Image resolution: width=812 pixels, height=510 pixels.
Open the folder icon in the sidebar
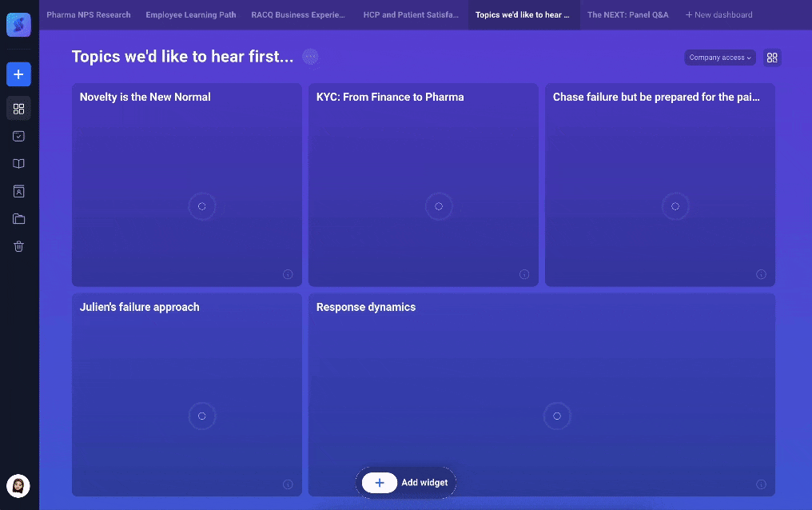[x=19, y=219]
